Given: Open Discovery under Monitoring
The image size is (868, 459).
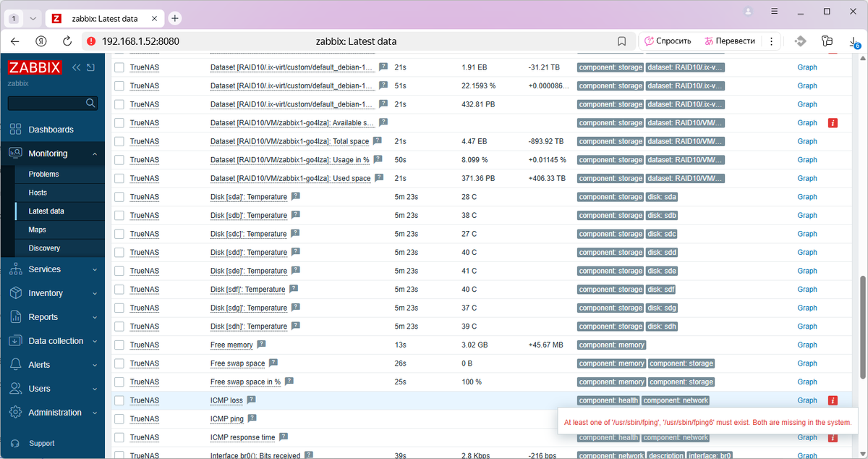Looking at the screenshot, I should pyautogui.click(x=44, y=248).
